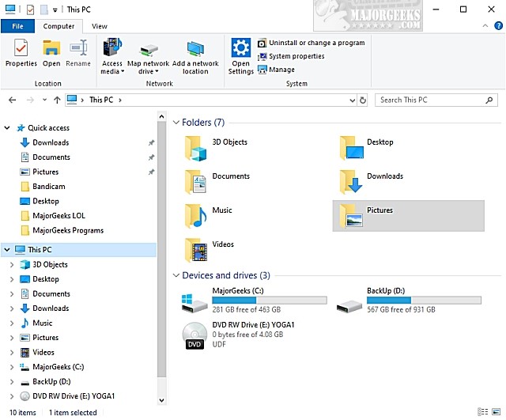Switch to the View ribbon tab

(100, 26)
